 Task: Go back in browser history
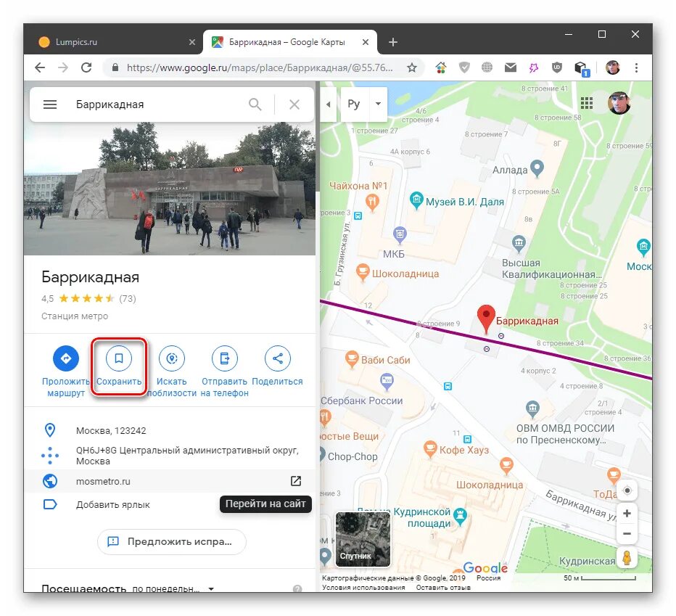40,67
